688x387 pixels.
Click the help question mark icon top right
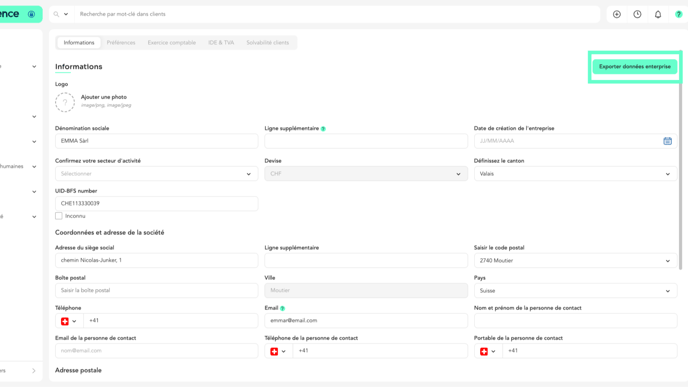(x=678, y=14)
